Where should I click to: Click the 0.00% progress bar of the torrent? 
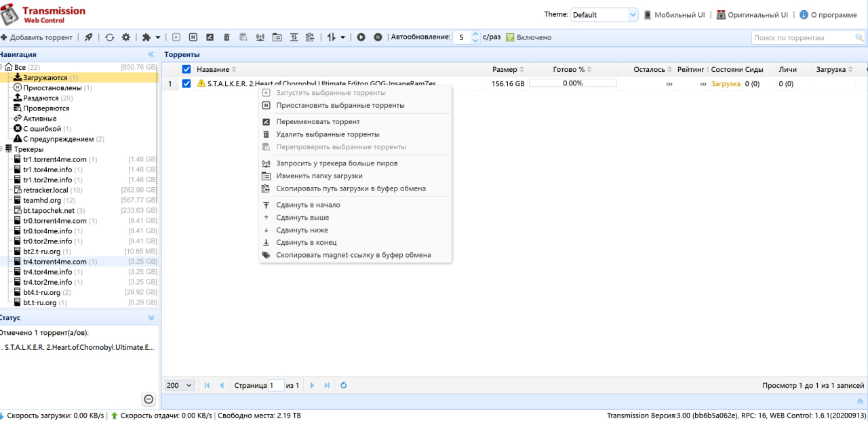coord(572,83)
